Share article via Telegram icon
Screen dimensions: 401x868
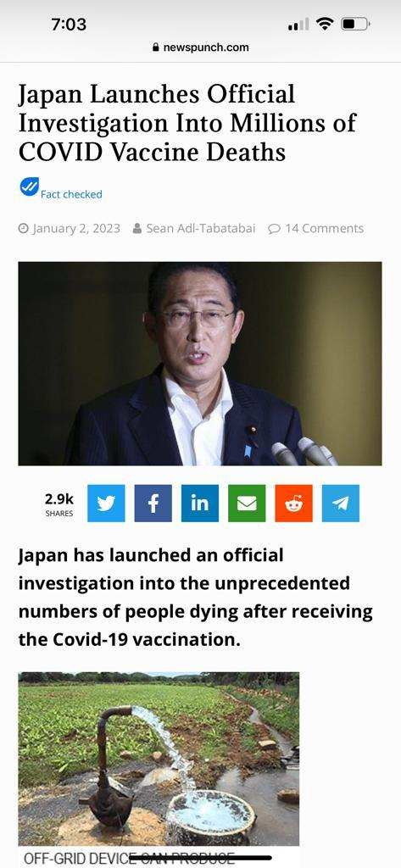[341, 504]
